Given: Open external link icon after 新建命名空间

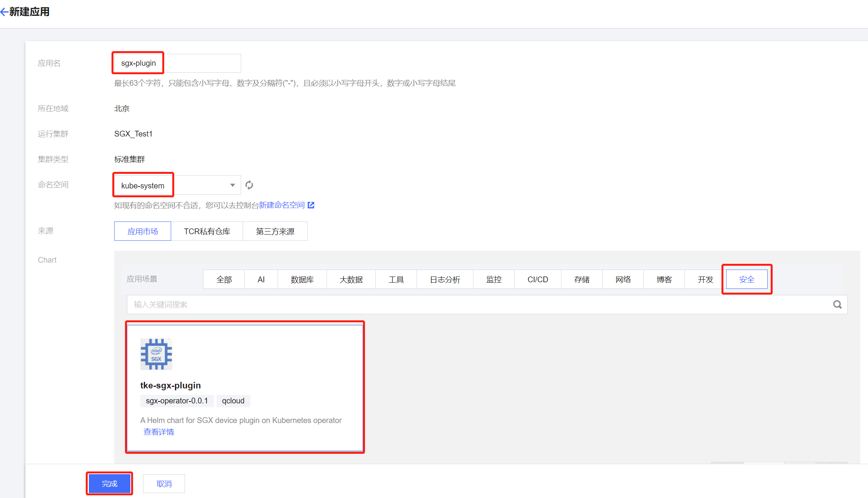Looking at the screenshot, I should point(311,205).
